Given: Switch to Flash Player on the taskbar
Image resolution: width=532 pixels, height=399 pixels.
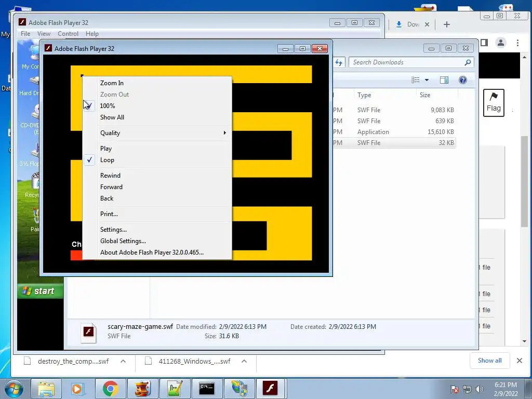Looking at the screenshot, I should pyautogui.click(x=271, y=389).
